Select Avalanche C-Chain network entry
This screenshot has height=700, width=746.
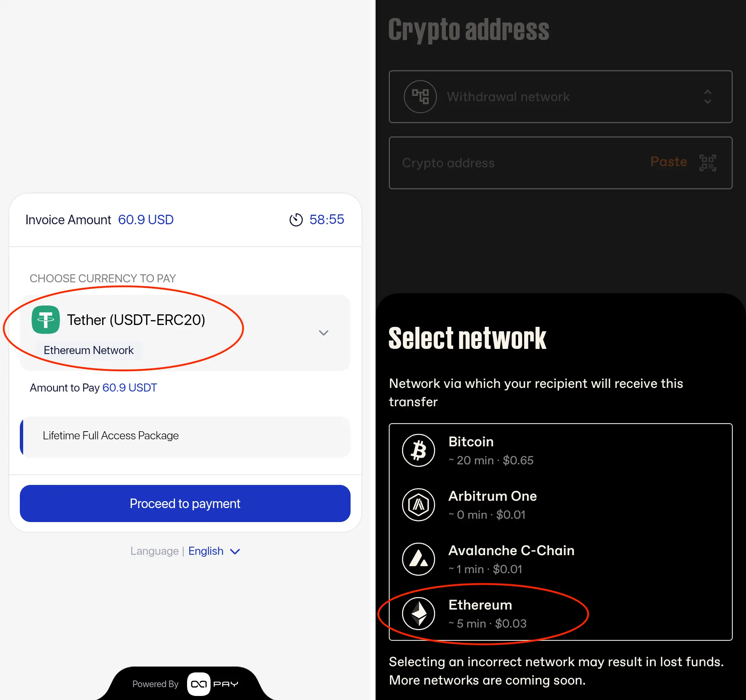[x=511, y=559]
